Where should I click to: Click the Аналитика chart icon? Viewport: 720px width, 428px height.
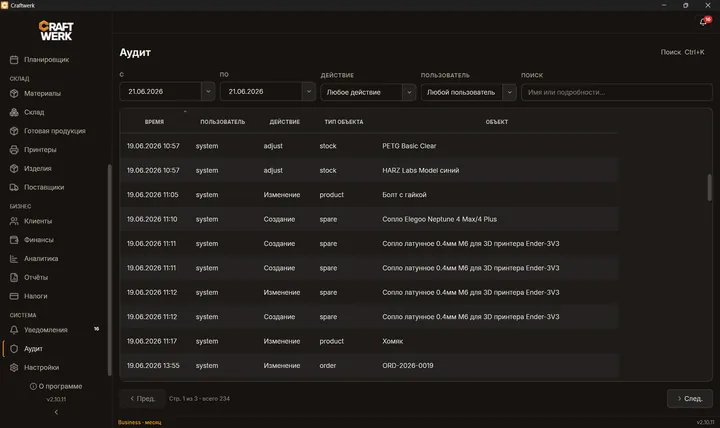14,259
